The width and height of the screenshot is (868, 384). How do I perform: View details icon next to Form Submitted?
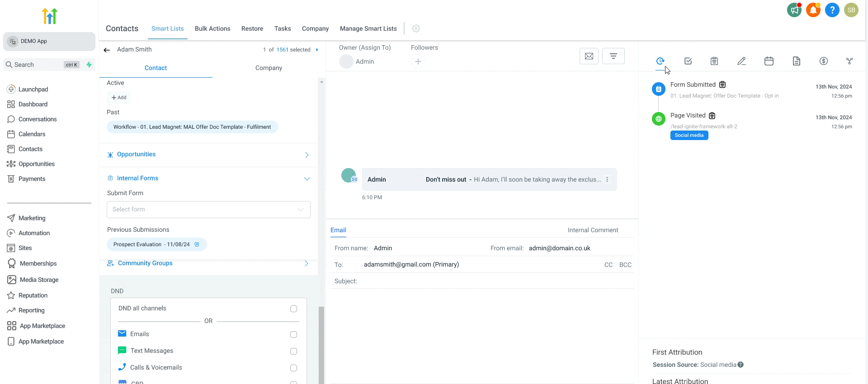click(722, 84)
